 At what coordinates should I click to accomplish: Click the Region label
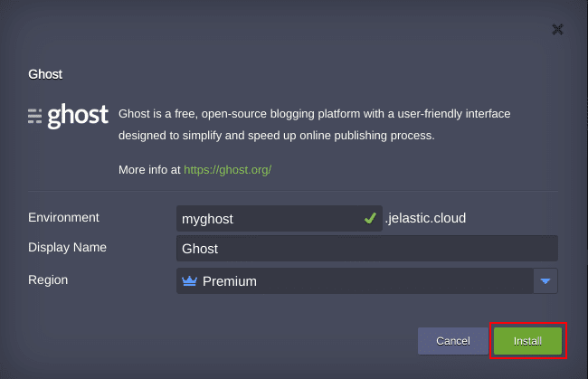click(48, 280)
